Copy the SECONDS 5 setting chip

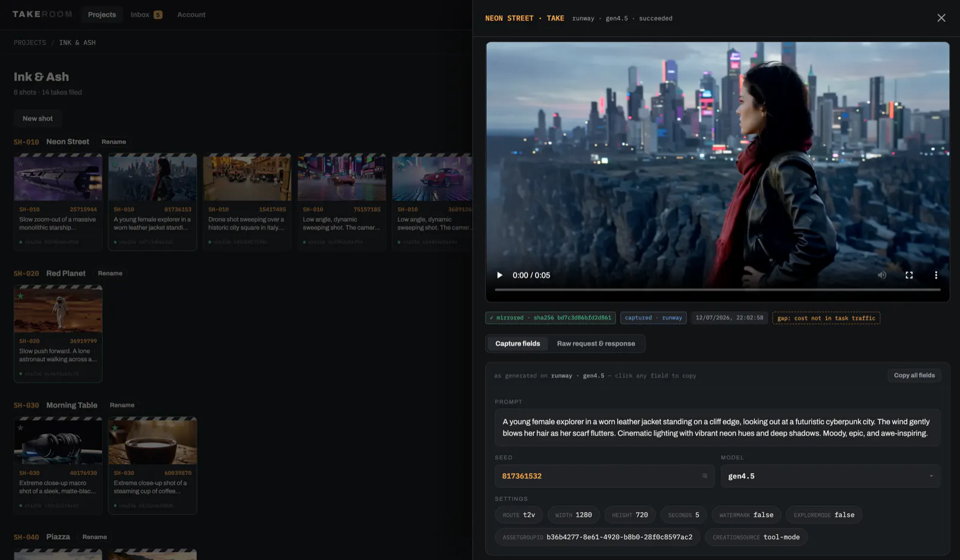click(683, 515)
